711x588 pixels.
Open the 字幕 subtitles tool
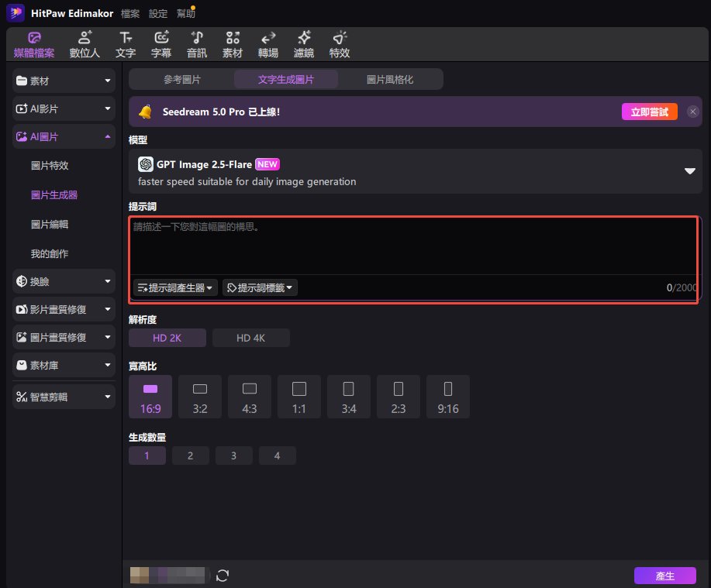(x=161, y=45)
